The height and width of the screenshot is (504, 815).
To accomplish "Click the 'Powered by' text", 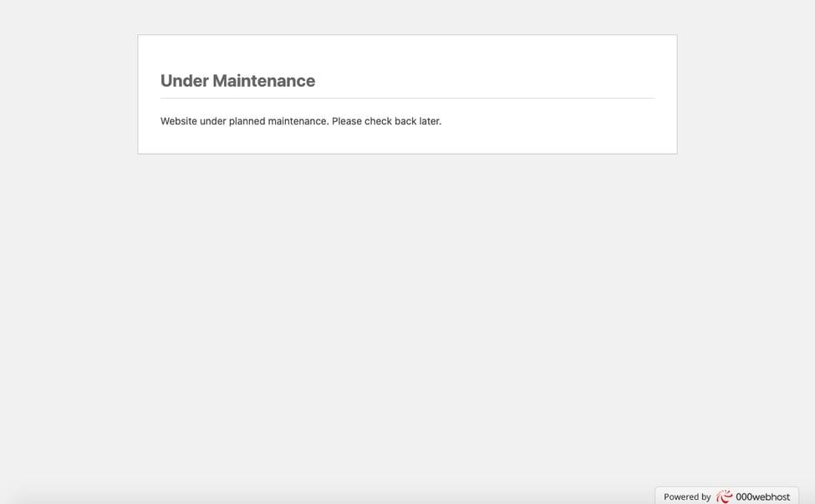I will coord(687,496).
